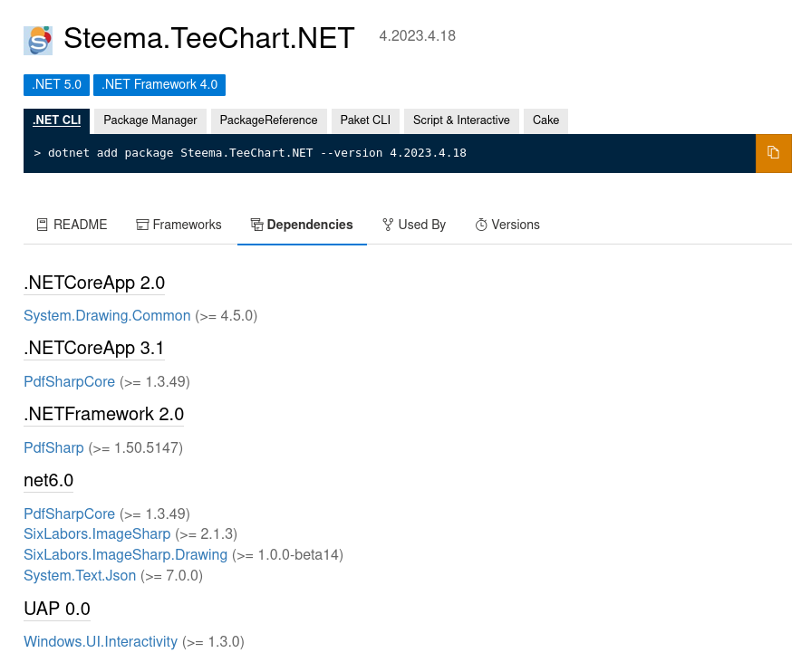Click the Used By fork icon

(x=388, y=226)
